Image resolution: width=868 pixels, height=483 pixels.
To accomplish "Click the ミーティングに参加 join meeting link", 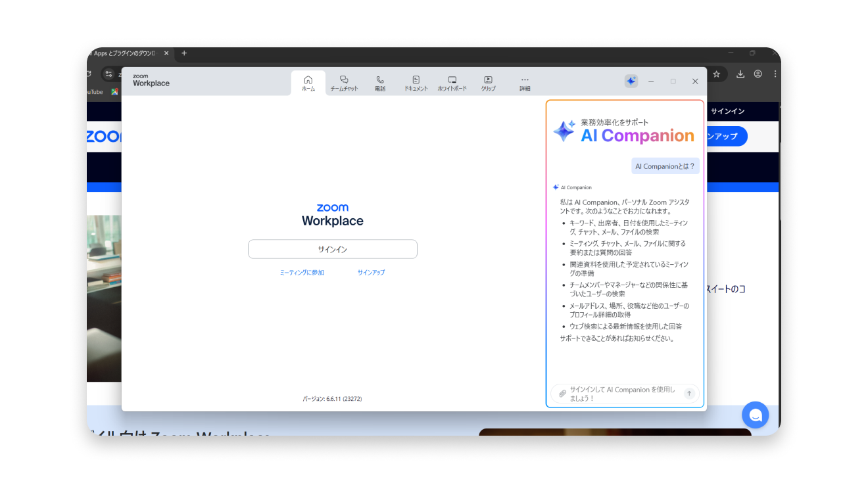I will point(302,273).
